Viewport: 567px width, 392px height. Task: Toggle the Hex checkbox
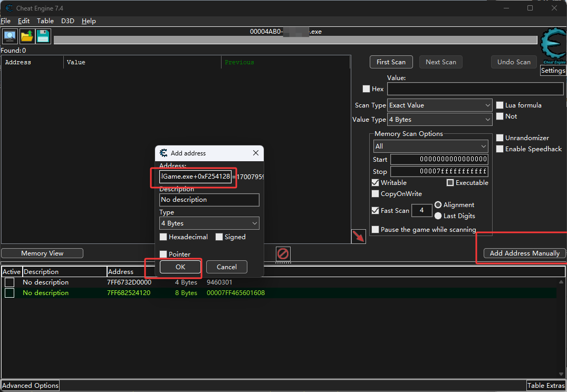[x=366, y=89]
